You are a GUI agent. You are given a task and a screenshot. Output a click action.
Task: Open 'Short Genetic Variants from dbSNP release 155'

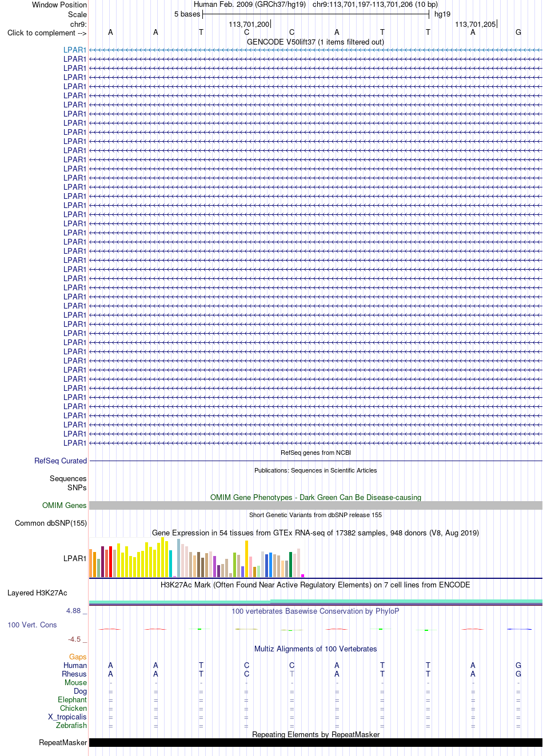coord(316,515)
